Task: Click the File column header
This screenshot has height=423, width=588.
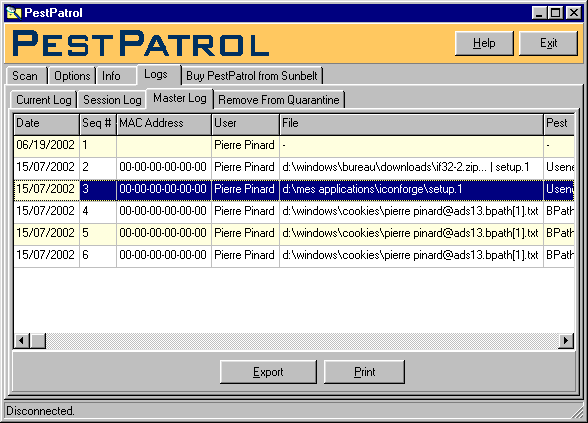Action: 411,124
